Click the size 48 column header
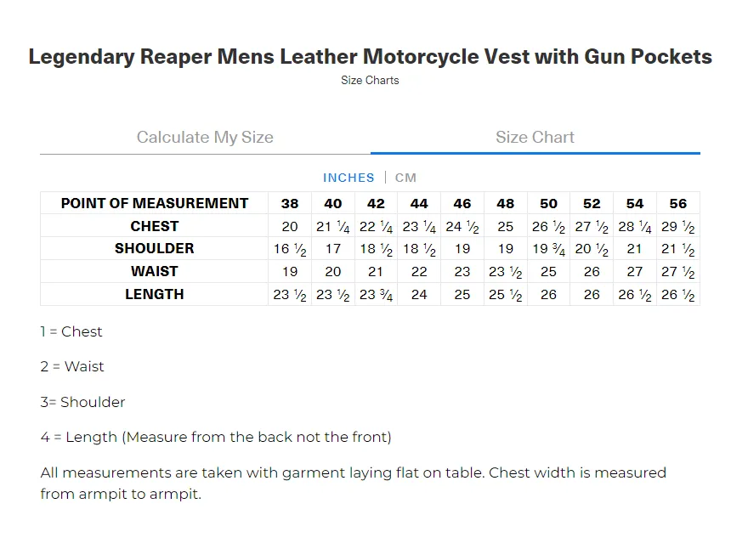The width and height of the screenshot is (748, 560). [506, 204]
